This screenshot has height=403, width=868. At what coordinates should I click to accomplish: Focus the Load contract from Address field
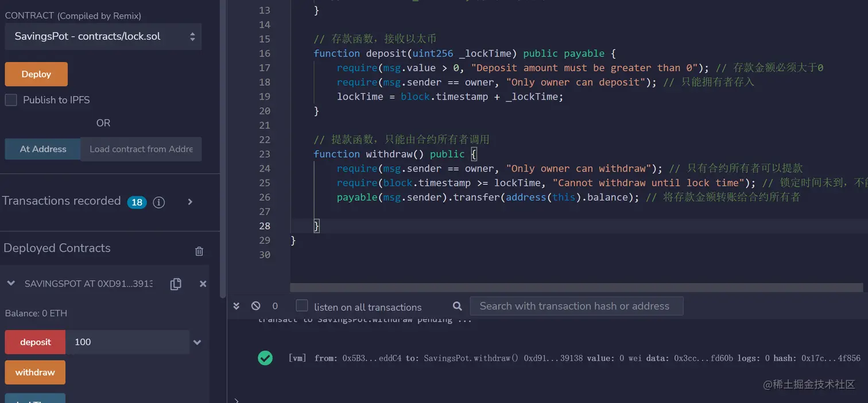141,149
